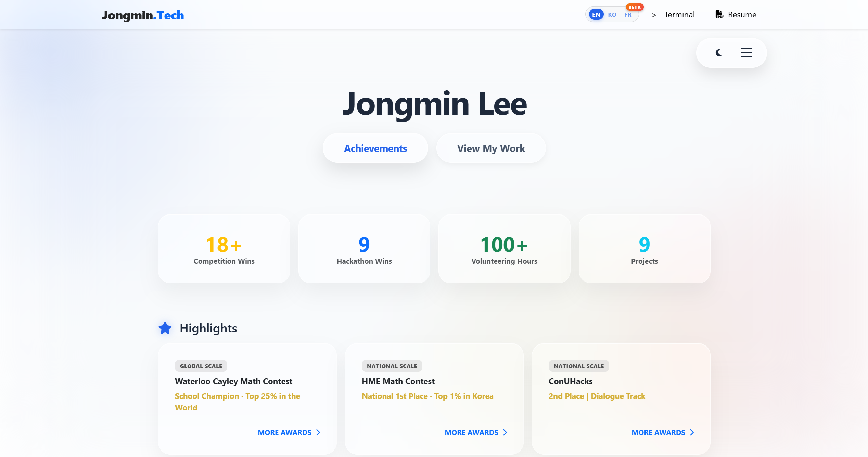Click the PDF resume icon
Image resolution: width=868 pixels, height=457 pixels.
pyautogui.click(x=719, y=14)
